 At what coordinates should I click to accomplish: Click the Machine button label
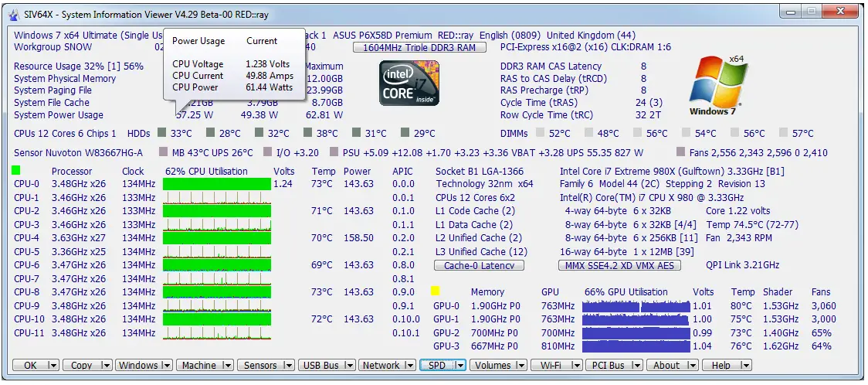tap(199, 365)
